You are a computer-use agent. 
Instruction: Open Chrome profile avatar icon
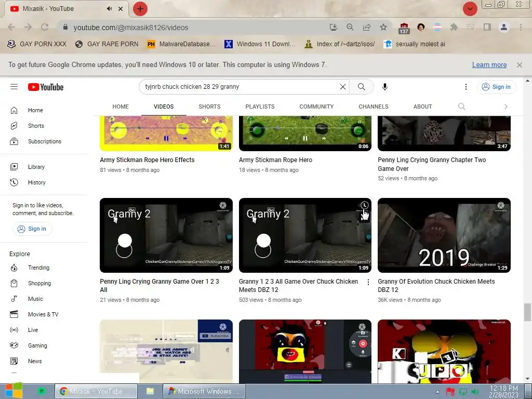[504, 27]
